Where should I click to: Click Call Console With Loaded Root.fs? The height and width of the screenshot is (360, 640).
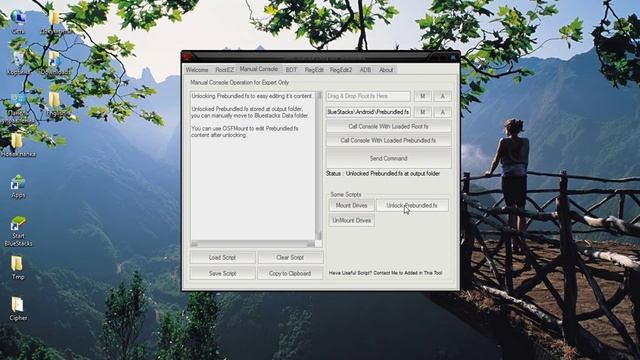point(389,127)
